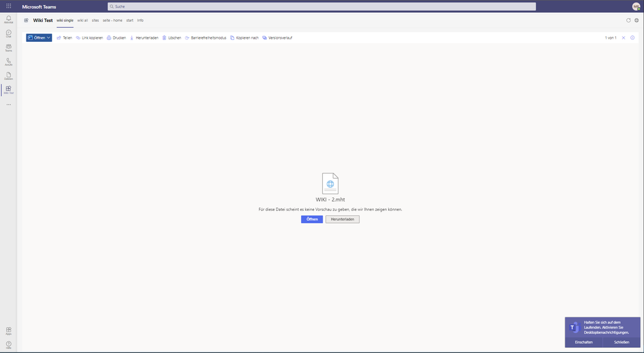
Task: Switch to the wiki single tab
Action: 65,20
